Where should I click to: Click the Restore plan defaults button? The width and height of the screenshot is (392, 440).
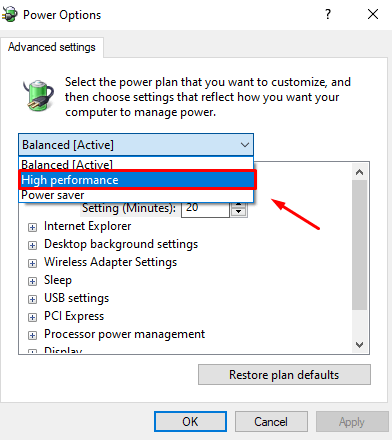(x=284, y=375)
